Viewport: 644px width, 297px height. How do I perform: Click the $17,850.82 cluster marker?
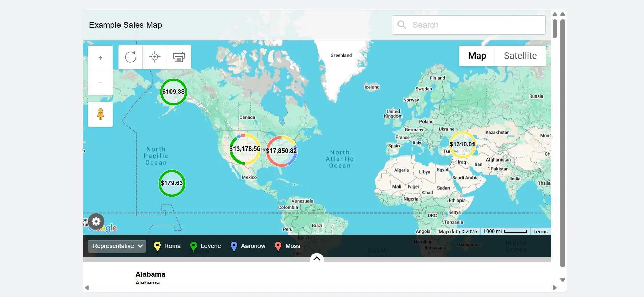pos(281,151)
